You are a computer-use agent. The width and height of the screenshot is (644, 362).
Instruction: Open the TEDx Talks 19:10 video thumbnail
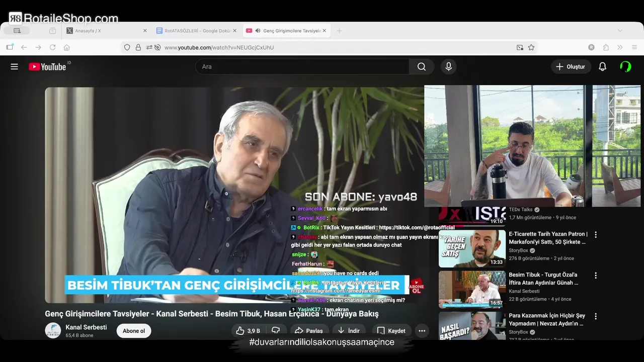tap(472, 216)
